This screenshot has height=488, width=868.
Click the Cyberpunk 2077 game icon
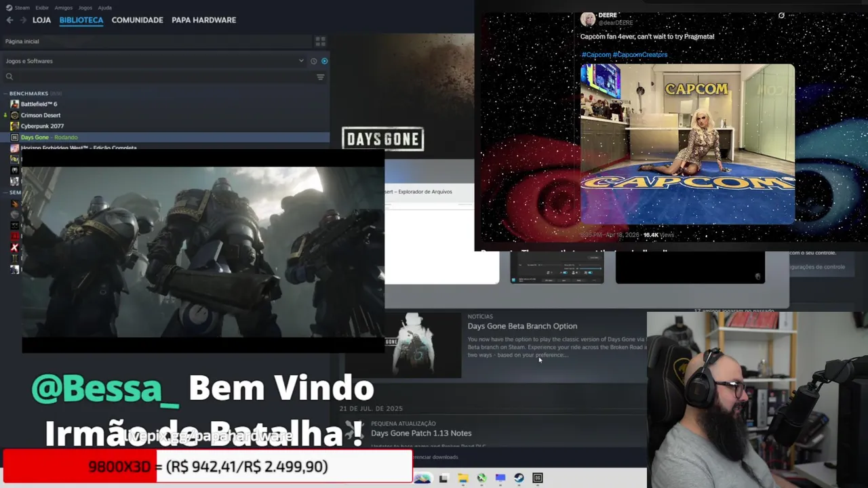(14, 126)
